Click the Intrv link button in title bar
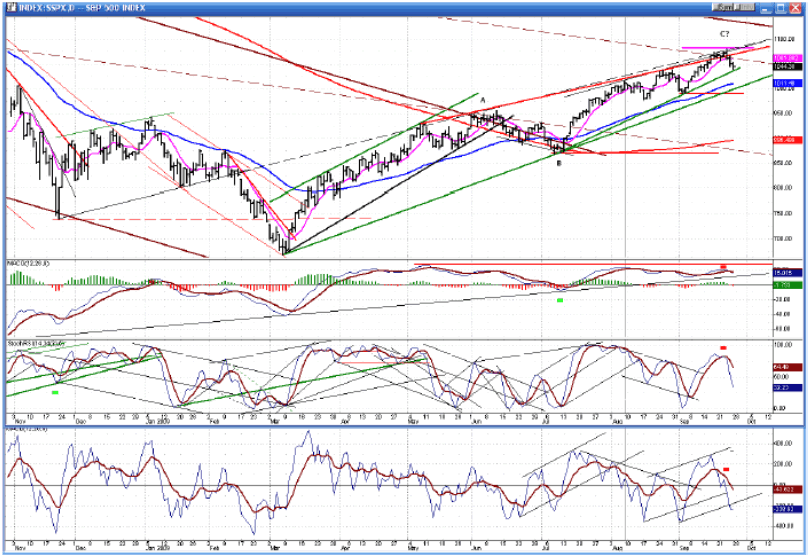The width and height of the screenshot is (808, 555). [x=745, y=7]
